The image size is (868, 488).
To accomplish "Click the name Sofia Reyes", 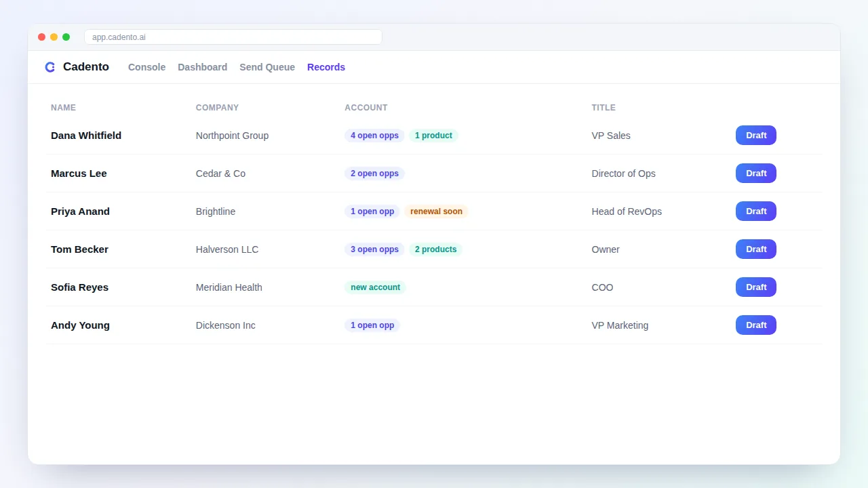I will pyautogui.click(x=79, y=287).
